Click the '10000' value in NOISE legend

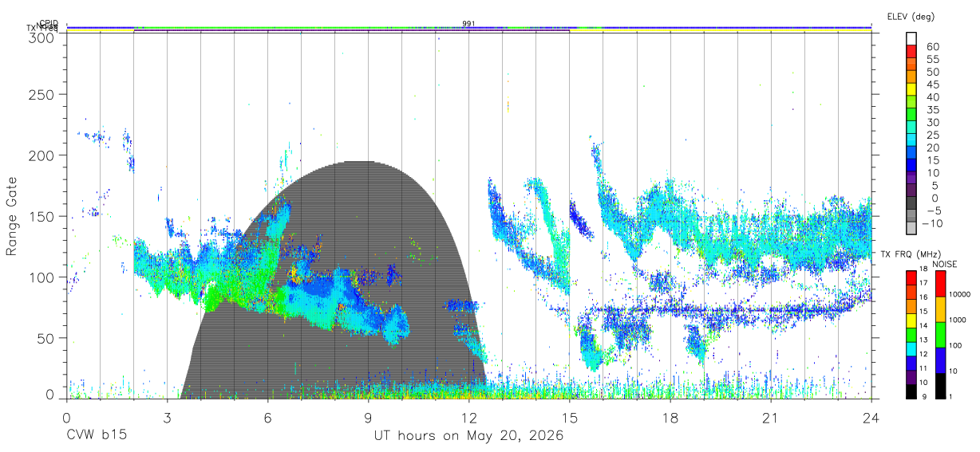(960, 295)
